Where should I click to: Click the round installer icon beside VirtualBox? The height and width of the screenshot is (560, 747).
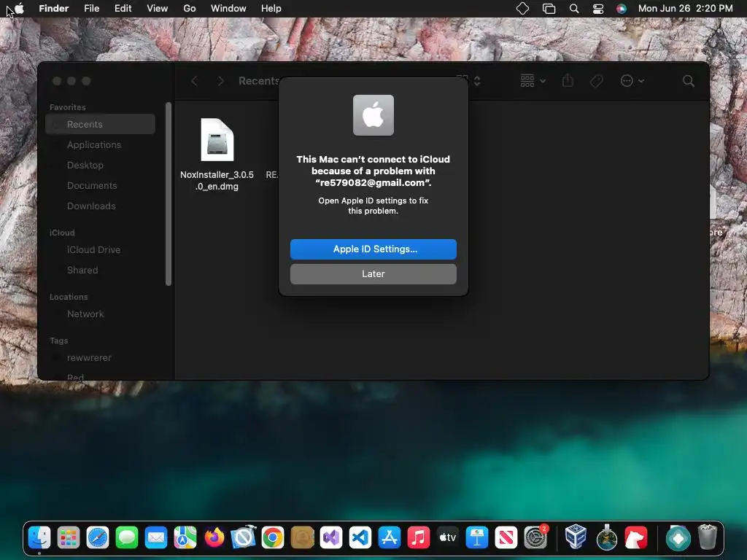tap(606, 538)
